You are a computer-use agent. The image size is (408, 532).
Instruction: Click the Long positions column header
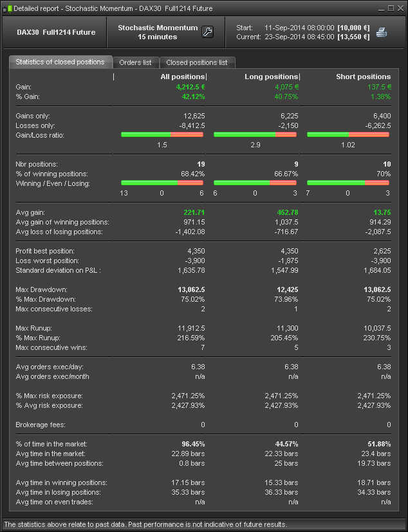271,77
